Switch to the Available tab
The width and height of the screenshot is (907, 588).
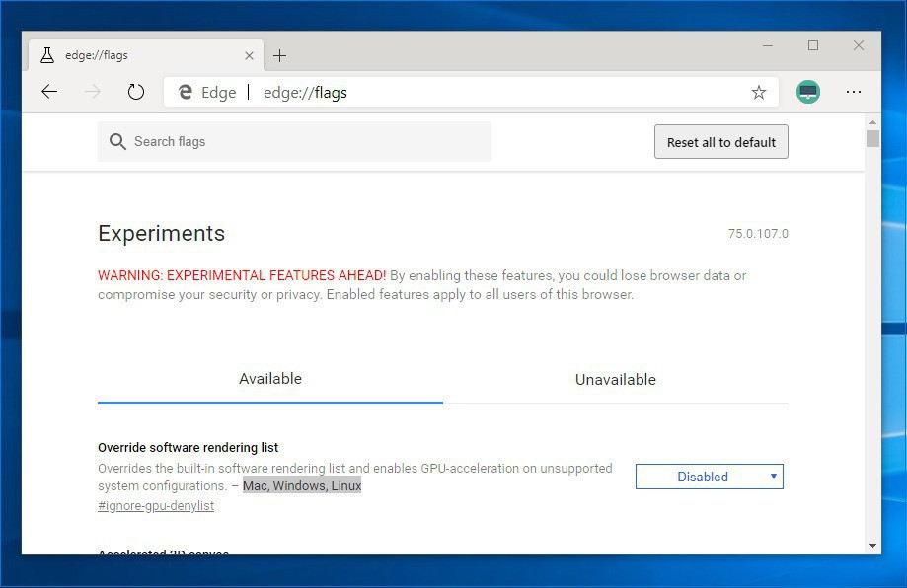(x=270, y=379)
